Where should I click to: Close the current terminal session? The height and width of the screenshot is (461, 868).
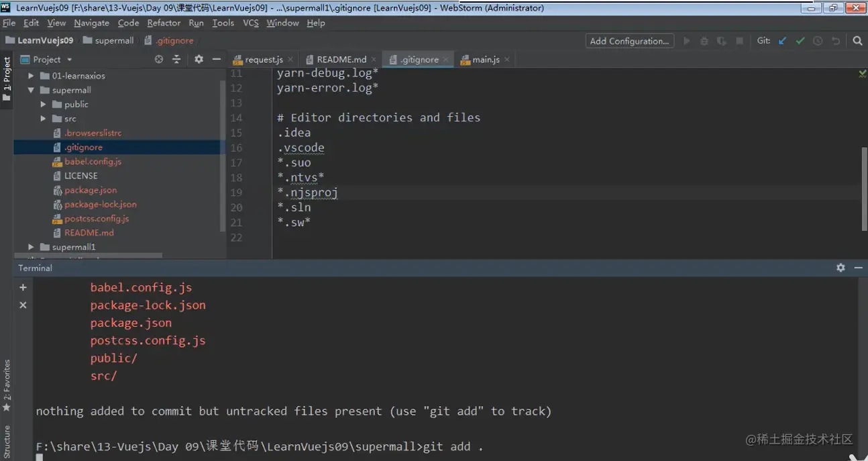point(23,305)
